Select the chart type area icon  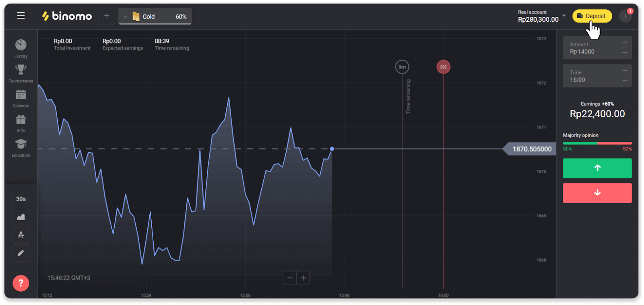(x=21, y=217)
